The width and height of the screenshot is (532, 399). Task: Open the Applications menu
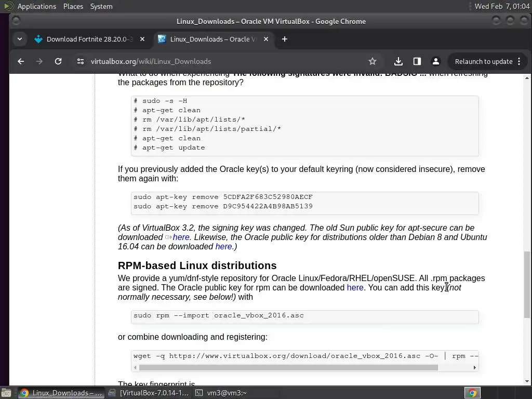[37, 6]
